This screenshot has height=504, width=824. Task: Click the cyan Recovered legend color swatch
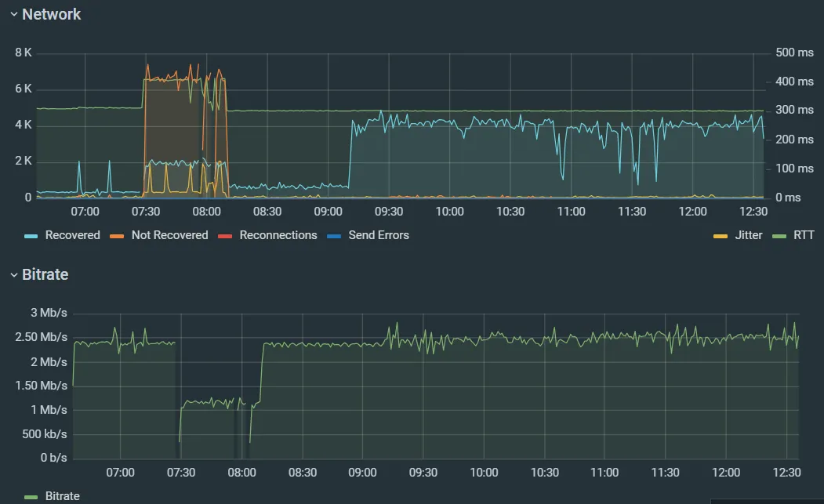click(31, 236)
